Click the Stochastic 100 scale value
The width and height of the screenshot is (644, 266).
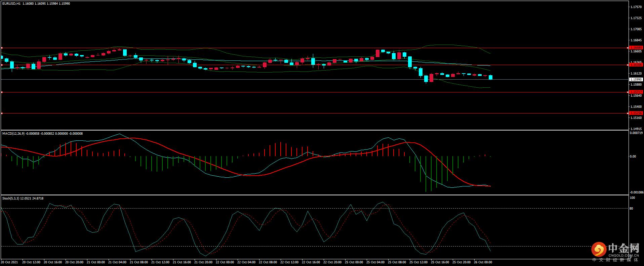pyautogui.click(x=632, y=198)
